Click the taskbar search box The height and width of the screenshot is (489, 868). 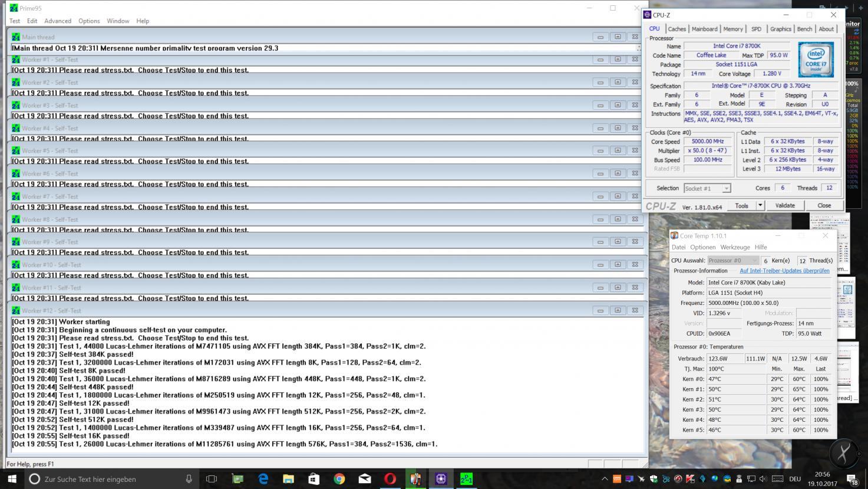pyautogui.click(x=112, y=479)
